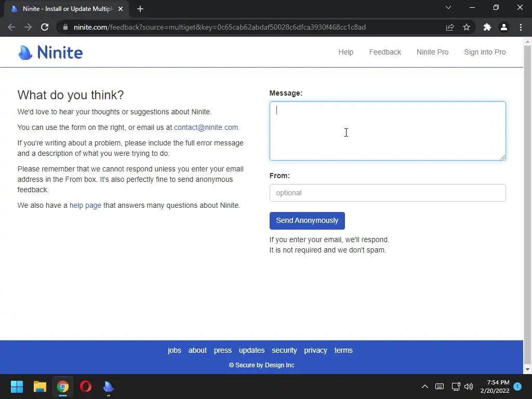Open the notification badge in tray
Image resolution: width=532 pixels, height=399 pixels.
point(517,387)
